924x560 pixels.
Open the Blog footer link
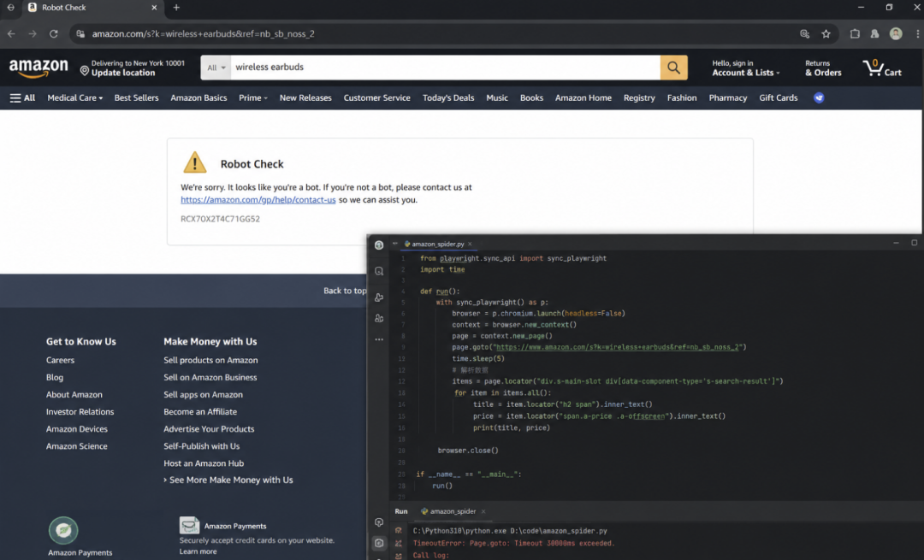click(54, 377)
